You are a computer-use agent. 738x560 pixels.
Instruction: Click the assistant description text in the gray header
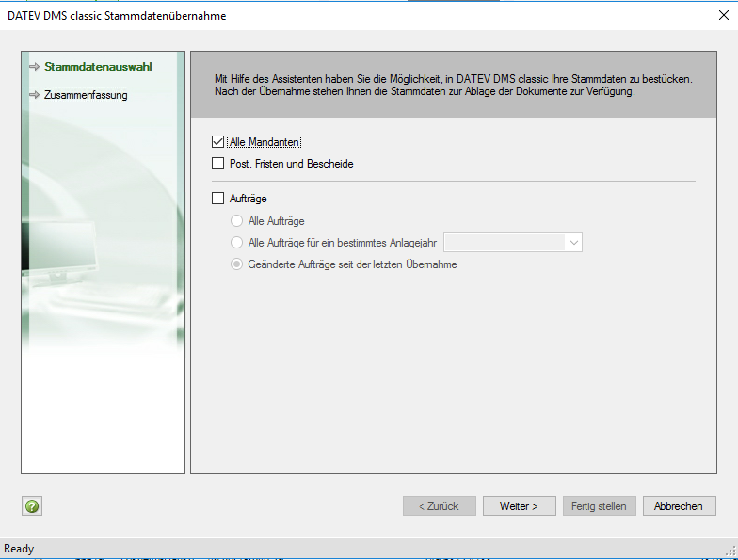tap(454, 85)
